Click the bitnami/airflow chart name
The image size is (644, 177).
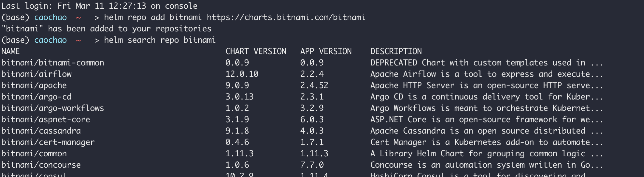point(36,74)
